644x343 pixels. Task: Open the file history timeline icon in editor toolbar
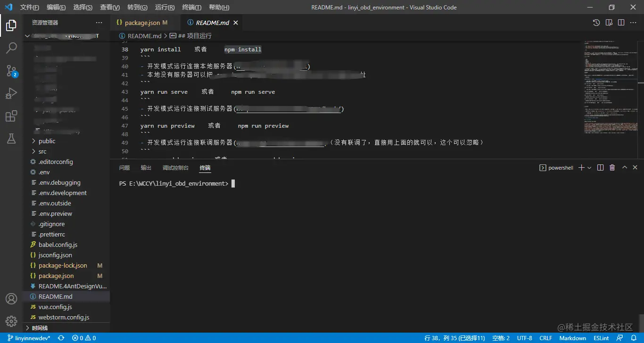[x=596, y=23]
